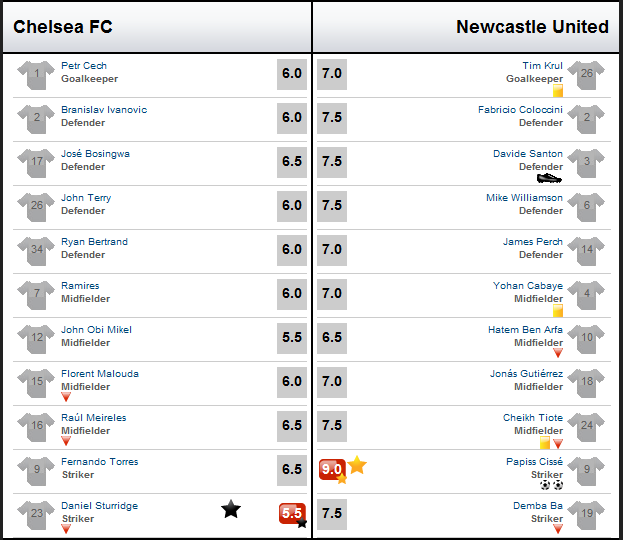Click Yohan Cabaye's yellow card icon
Screen dimensions: 623x540
point(558,310)
